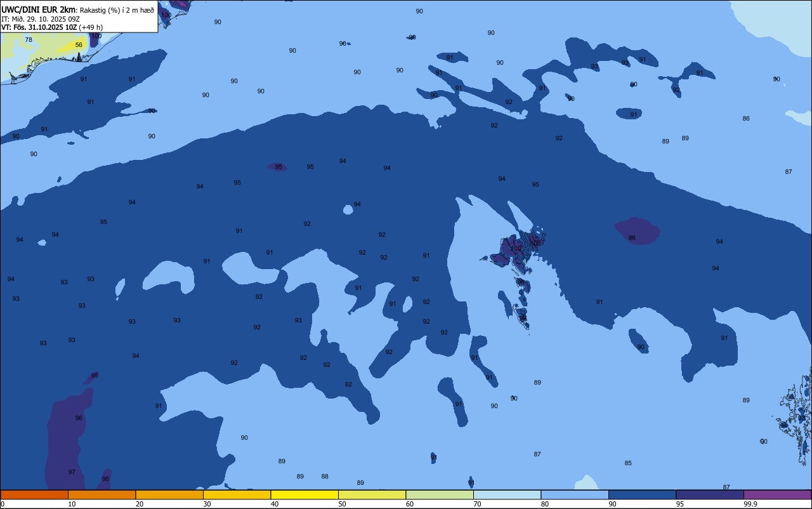
Task: Click the humidity value '78' on the map
Action: 29,40
